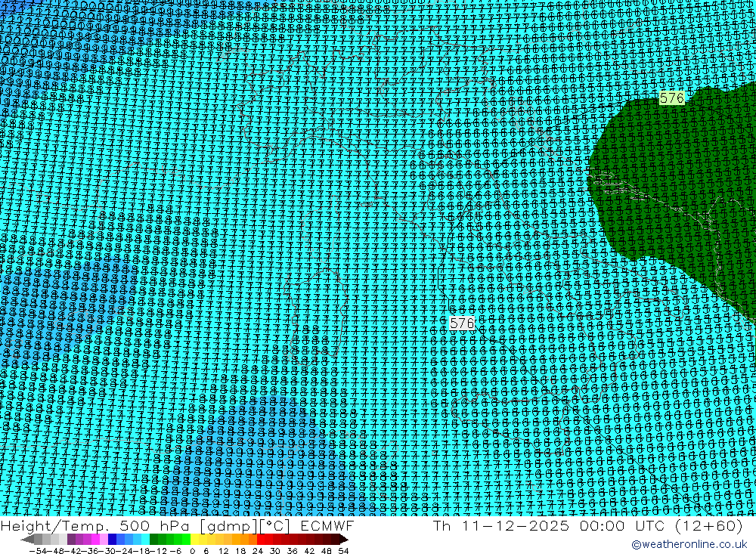
Task: Click the (12+60) forecast hour text
Action: [x=708, y=526]
